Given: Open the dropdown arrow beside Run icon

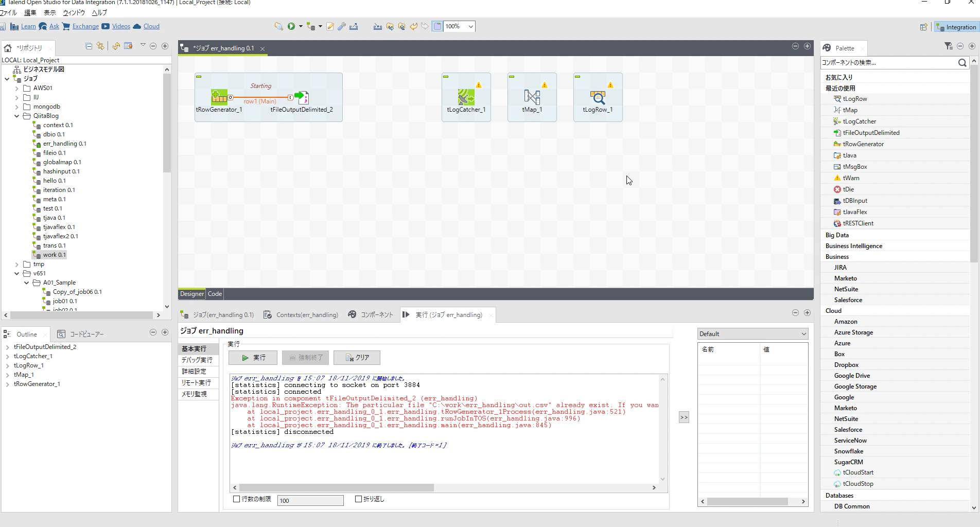Looking at the screenshot, I should pos(301,26).
